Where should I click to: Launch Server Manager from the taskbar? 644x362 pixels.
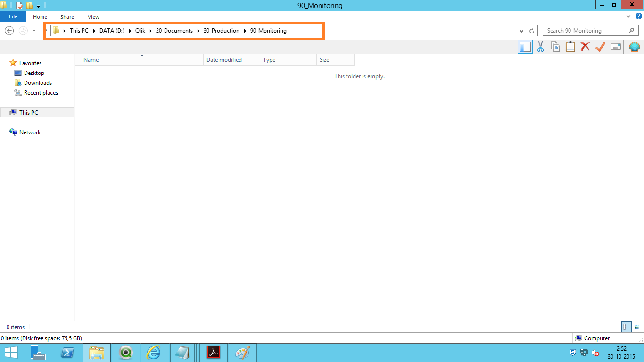point(38,353)
